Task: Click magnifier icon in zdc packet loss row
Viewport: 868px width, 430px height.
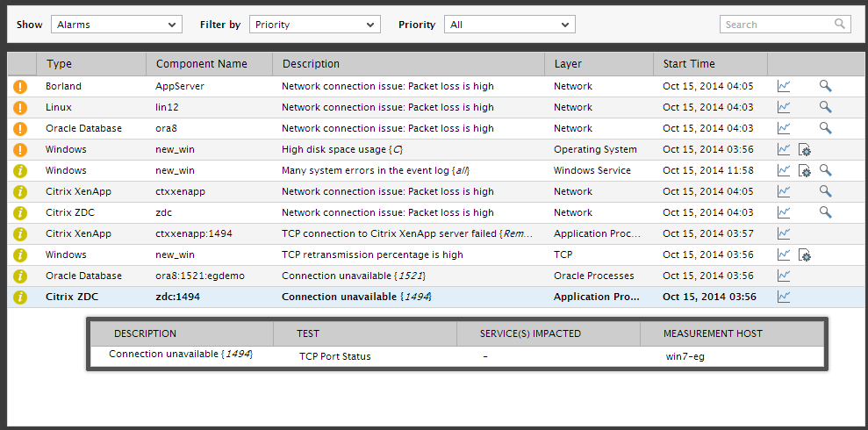Action: pyautogui.click(x=825, y=212)
